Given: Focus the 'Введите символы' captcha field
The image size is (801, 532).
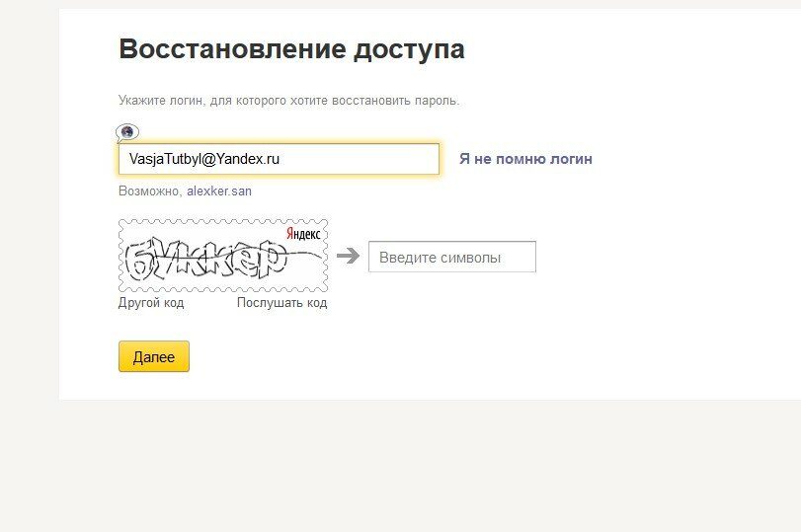Looking at the screenshot, I should coord(452,257).
